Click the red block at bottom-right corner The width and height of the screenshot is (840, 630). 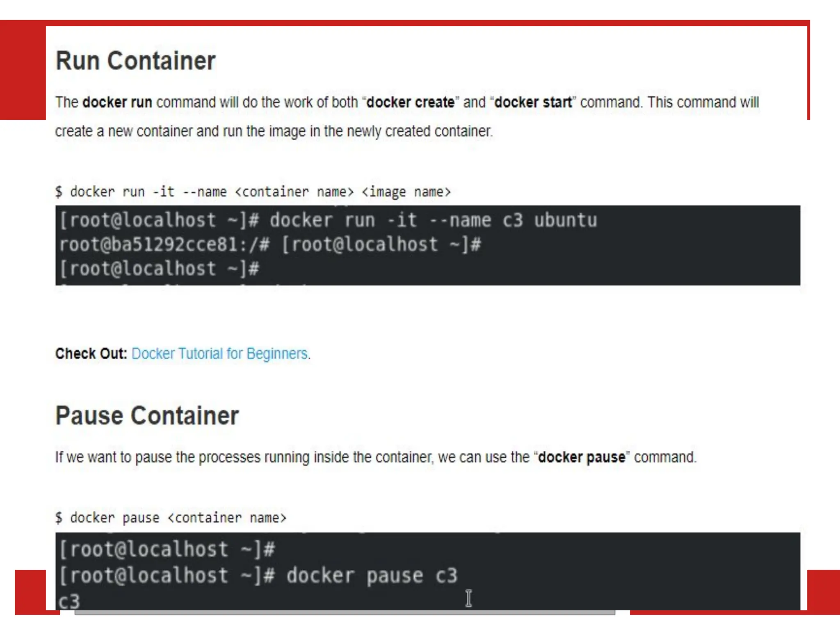(823, 592)
